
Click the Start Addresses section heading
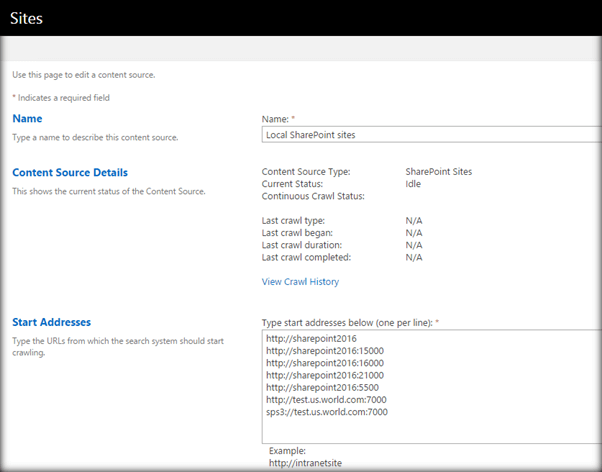(52, 322)
